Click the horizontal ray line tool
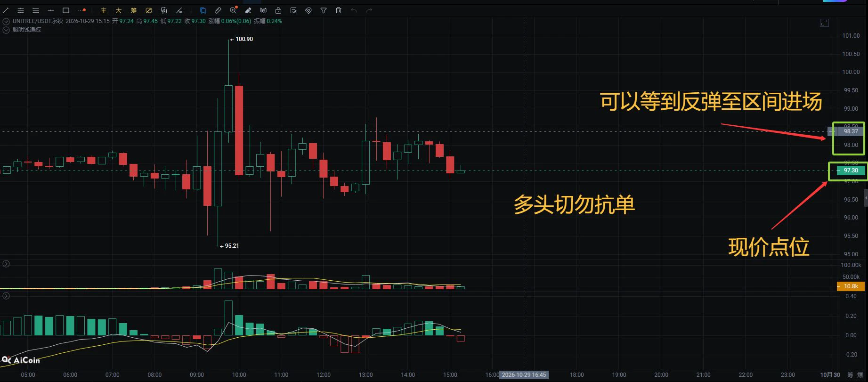The width and height of the screenshot is (868, 382). 51,10
